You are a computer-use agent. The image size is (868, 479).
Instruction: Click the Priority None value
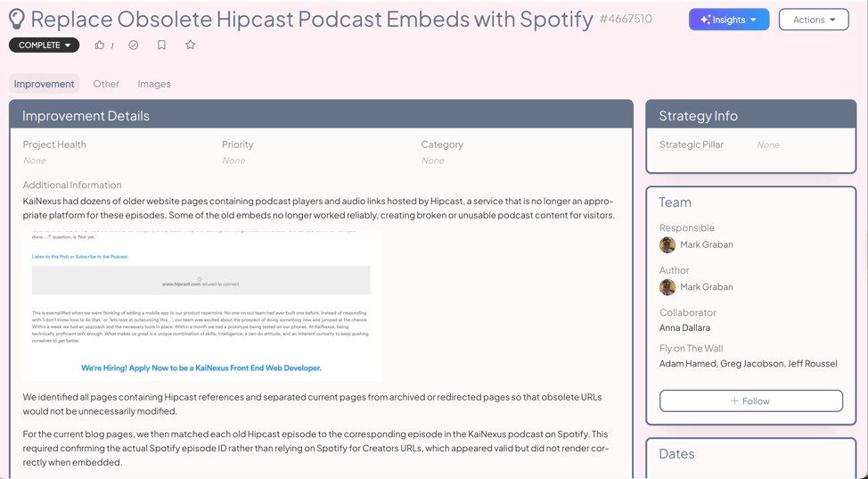233,161
